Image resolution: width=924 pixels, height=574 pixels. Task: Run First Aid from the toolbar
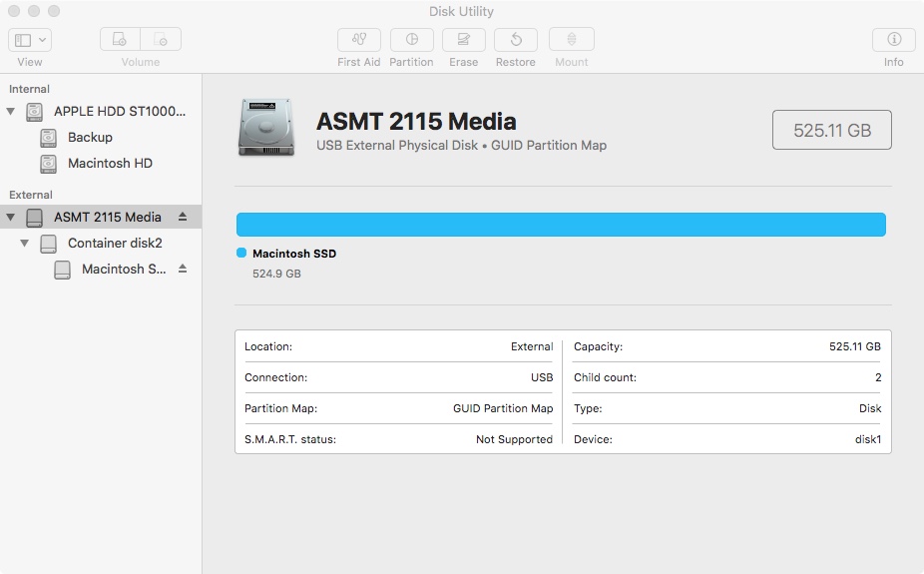pos(359,40)
